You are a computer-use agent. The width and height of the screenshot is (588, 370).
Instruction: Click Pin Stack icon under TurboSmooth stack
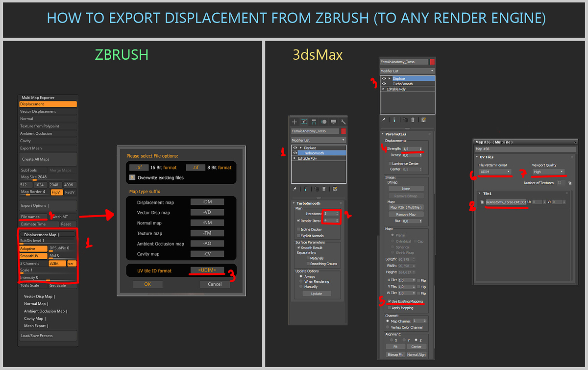pos(294,189)
